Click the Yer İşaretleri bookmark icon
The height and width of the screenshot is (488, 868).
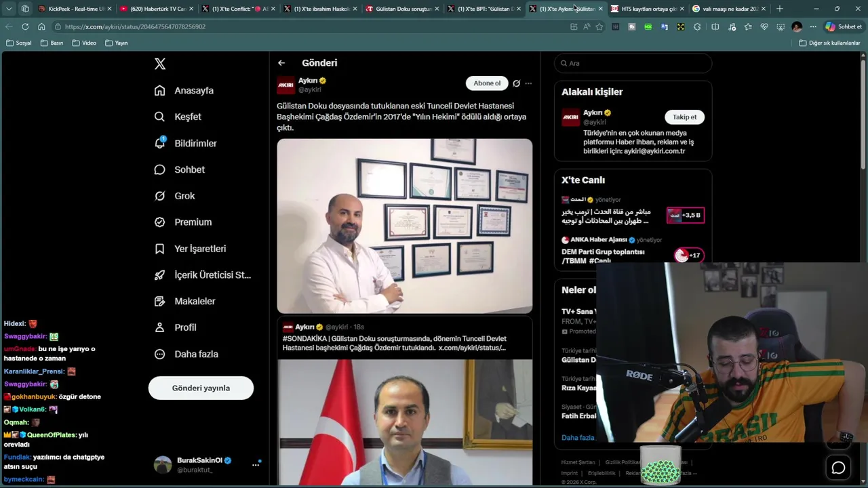pyautogui.click(x=159, y=249)
